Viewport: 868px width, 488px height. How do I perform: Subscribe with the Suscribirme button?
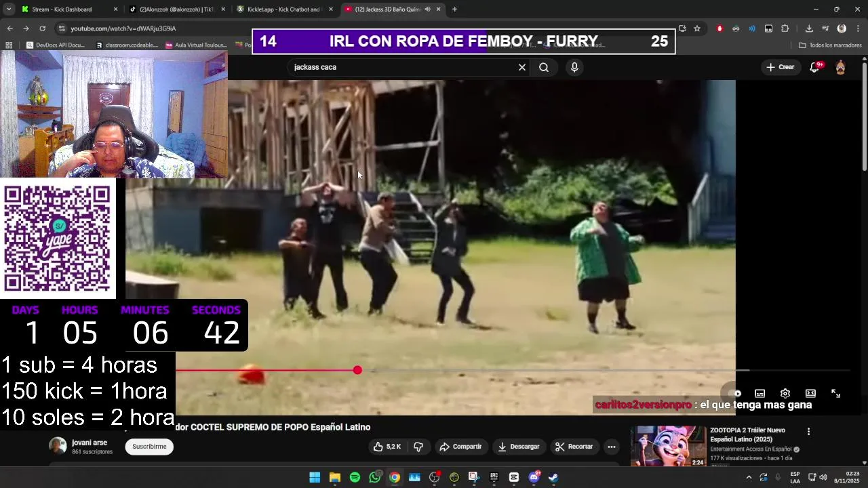point(149,447)
